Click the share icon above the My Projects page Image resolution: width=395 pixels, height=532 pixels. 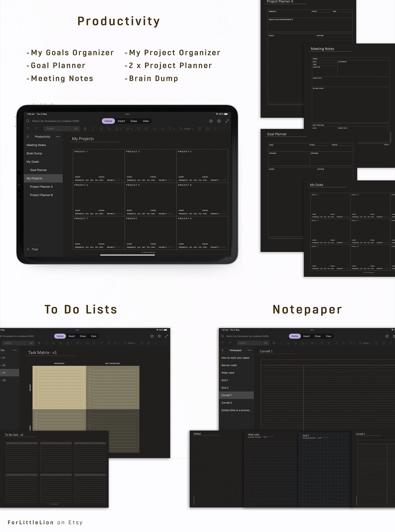pos(211,121)
